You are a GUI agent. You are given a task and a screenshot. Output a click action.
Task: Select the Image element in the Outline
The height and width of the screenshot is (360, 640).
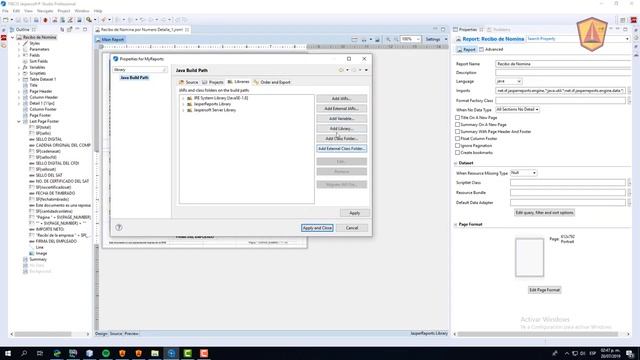pyautogui.click(x=41, y=253)
